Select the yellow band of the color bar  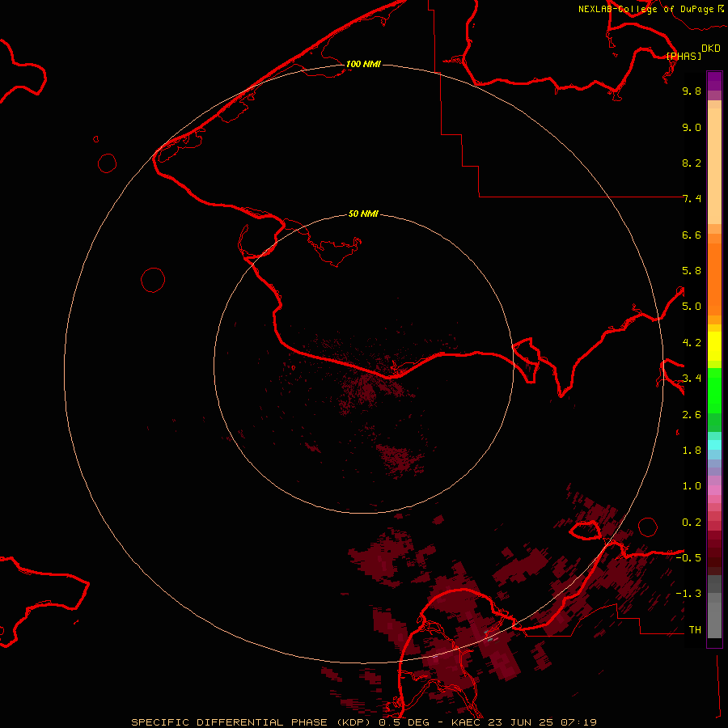pyautogui.click(x=714, y=346)
